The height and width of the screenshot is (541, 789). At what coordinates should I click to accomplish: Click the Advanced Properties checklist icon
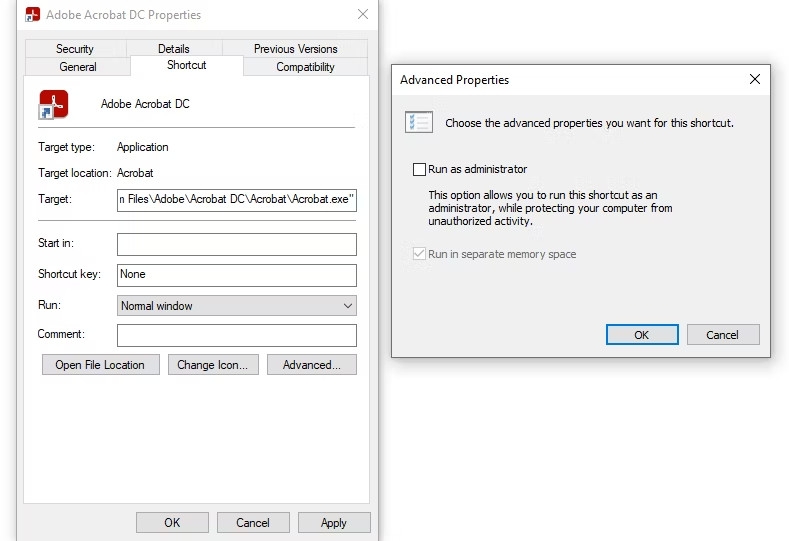pos(418,122)
